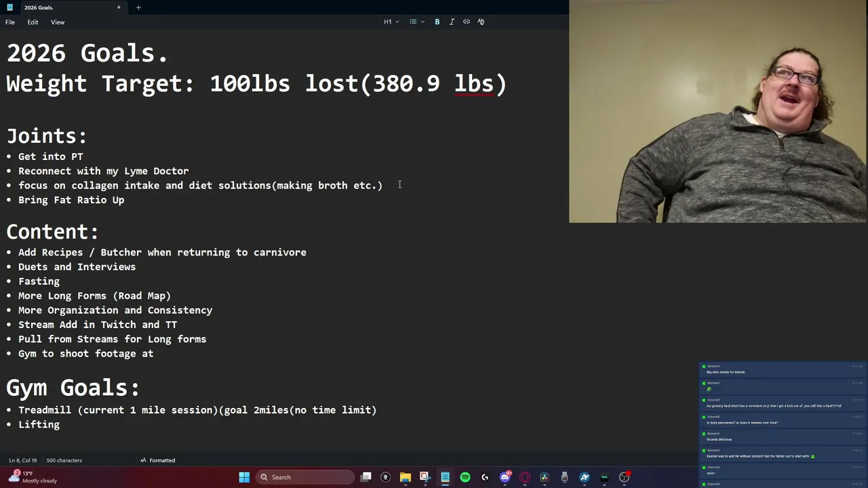Click the 500 characters count in status bar
Image resolution: width=868 pixels, height=488 pixels.
pos(64,460)
